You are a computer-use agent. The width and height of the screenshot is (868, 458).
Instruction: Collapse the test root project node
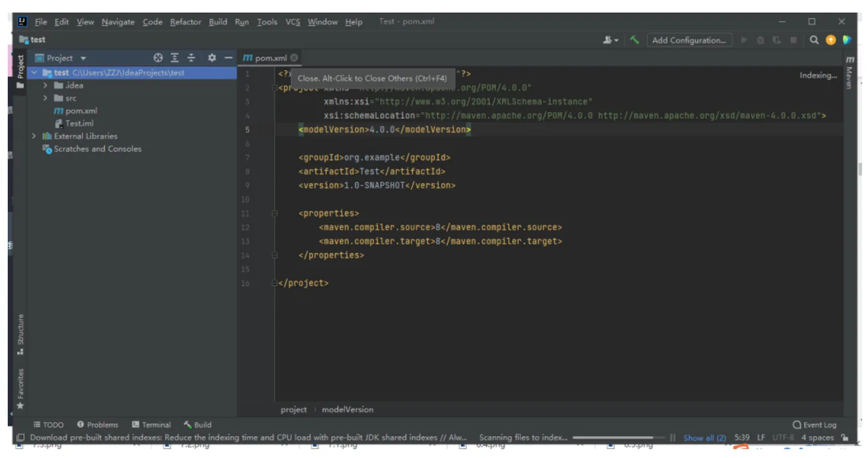tap(35, 73)
